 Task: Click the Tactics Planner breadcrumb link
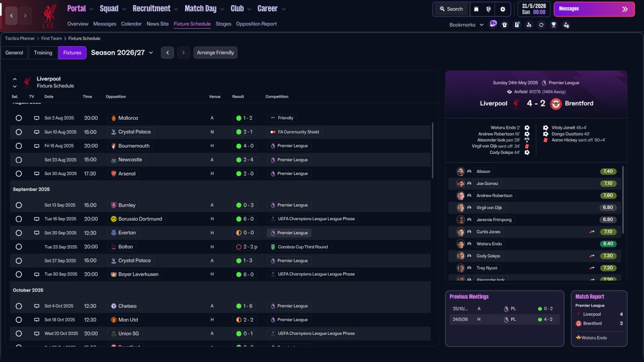point(20,38)
